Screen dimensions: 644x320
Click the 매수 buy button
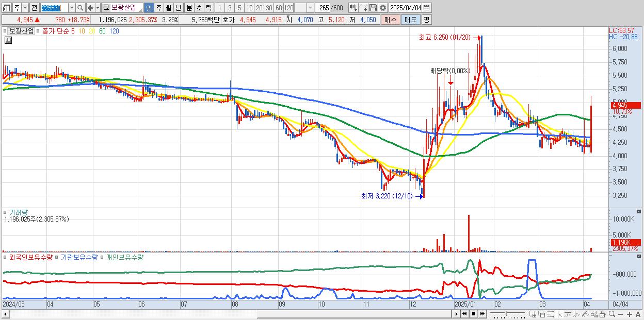(390, 20)
